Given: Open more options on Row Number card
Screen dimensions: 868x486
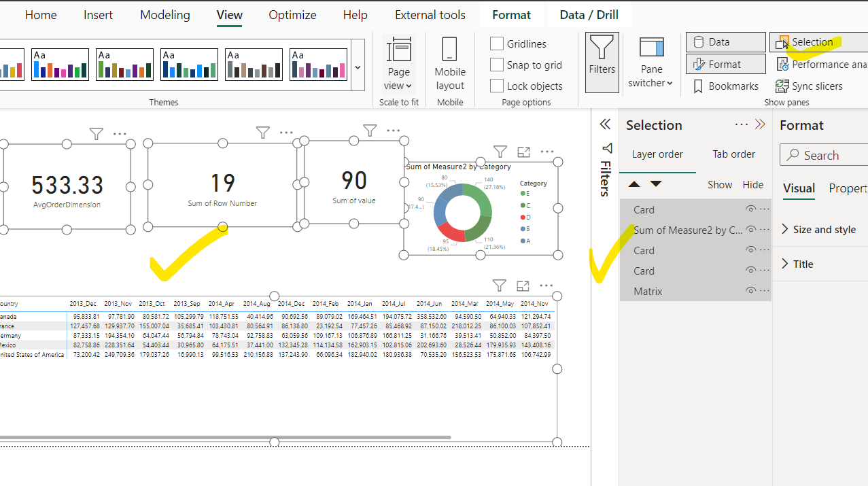Looking at the screenshot, I should tap(286, 133).
